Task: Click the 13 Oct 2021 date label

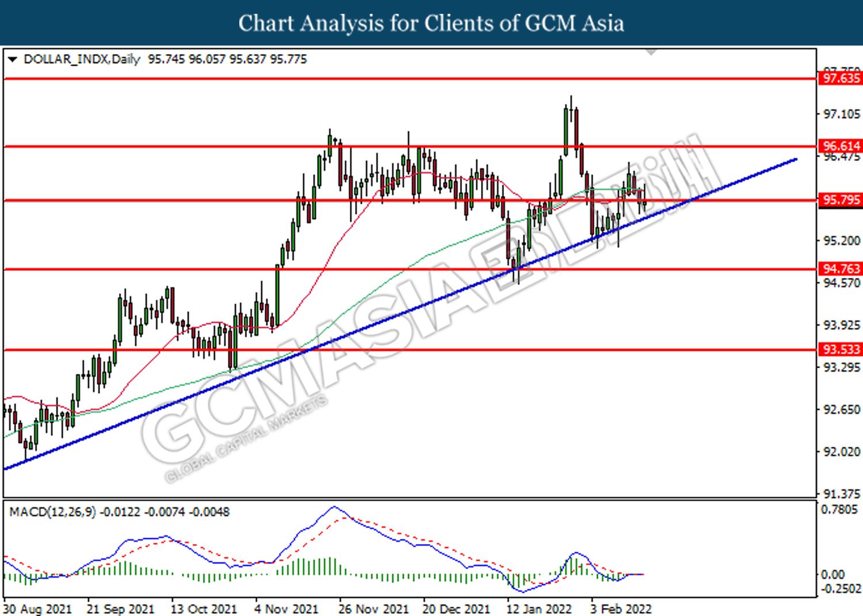Action: [x=204, y=609]
